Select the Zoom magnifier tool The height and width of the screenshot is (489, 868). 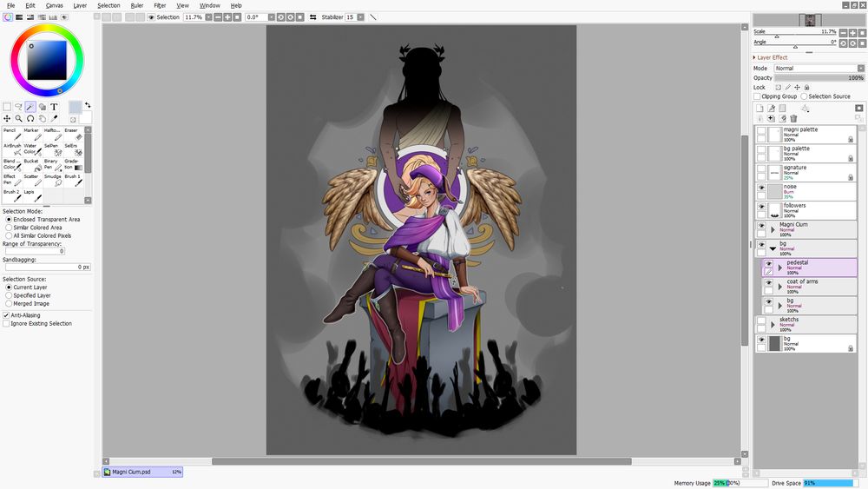(x=18, y=118)
